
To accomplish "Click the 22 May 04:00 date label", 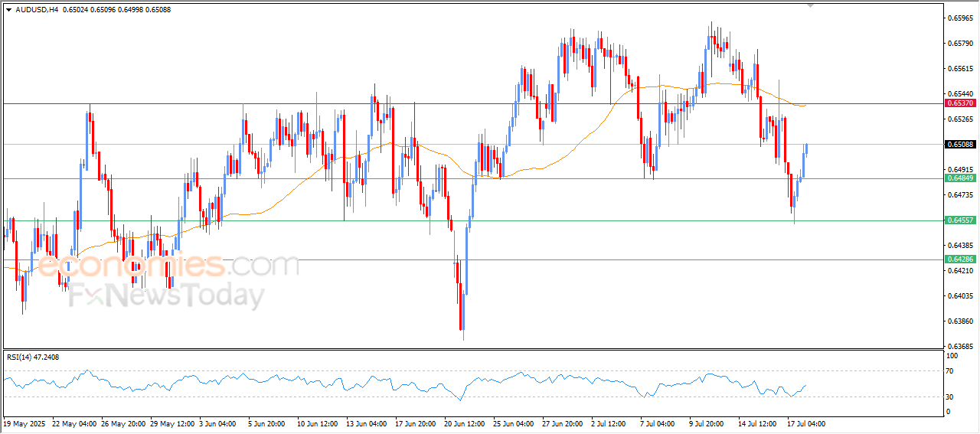I will click(x=75, y=423).
